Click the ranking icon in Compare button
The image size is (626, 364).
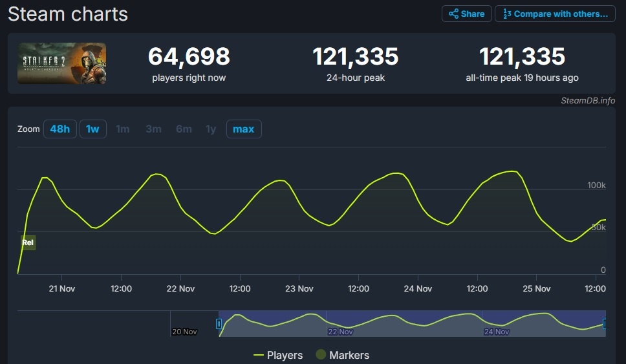(x=507, y=14)
